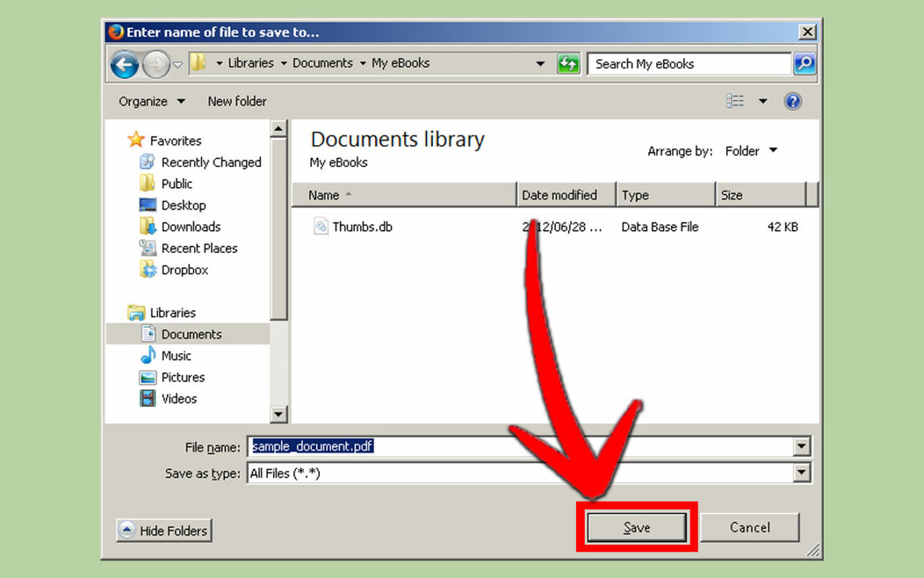Click the 'Data Base File' type cell
Screen dimensions: 924x578
(659, 227)
